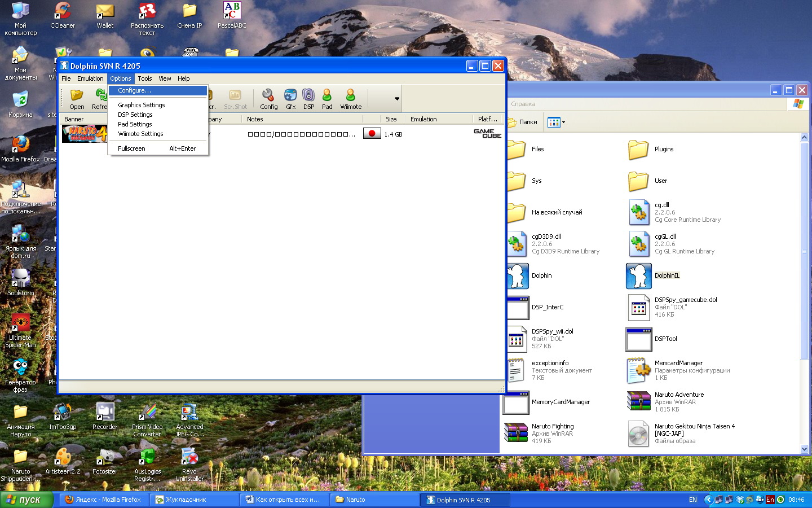Screen dimensions: 812x508
Task: Click the Wiimote toolbar icon
Action: (x=351, y=99)
